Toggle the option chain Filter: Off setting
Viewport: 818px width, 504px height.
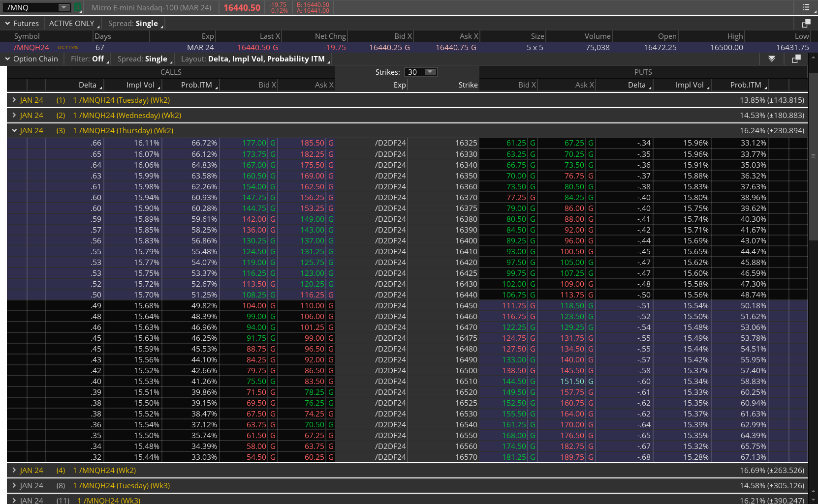pyautogui.click(x=88, y=59)
